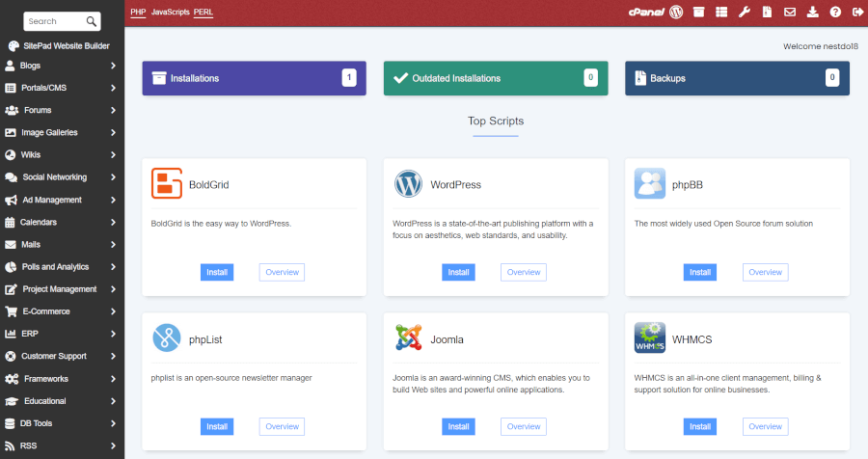868x459 pixels.
Task: Click the Calendars icon in sidebar
Action: pyautogui.click(x=10, y=222)
